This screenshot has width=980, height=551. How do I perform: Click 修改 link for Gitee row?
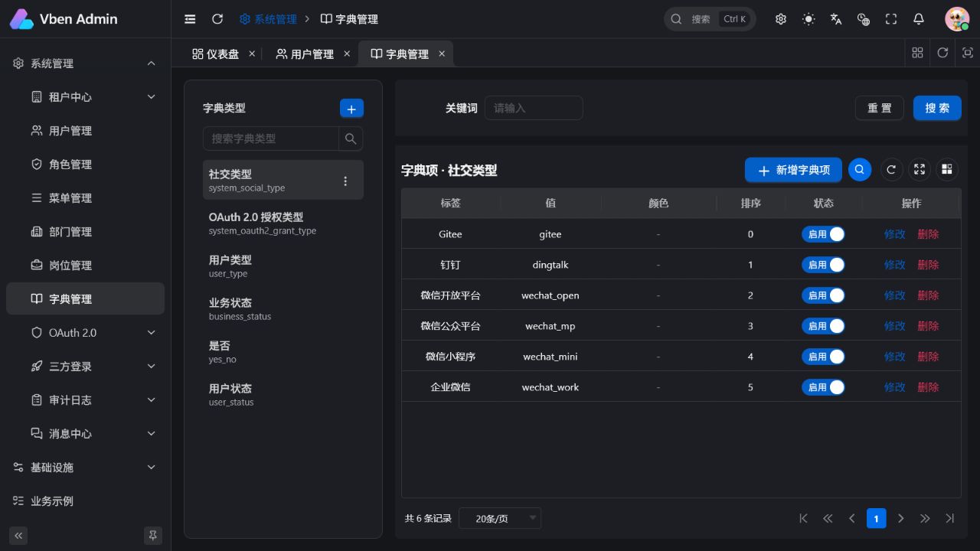click(x=894, y=234)
